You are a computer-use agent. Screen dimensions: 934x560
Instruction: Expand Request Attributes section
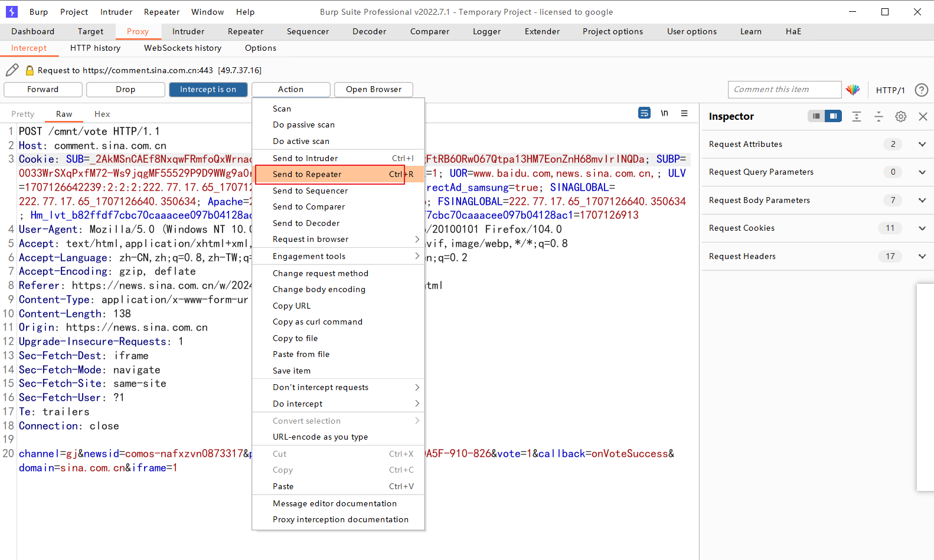922,145
